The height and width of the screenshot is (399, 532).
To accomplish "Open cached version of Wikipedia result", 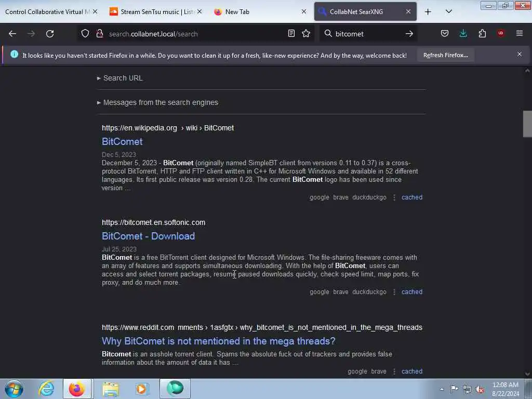I will point(412,197).
